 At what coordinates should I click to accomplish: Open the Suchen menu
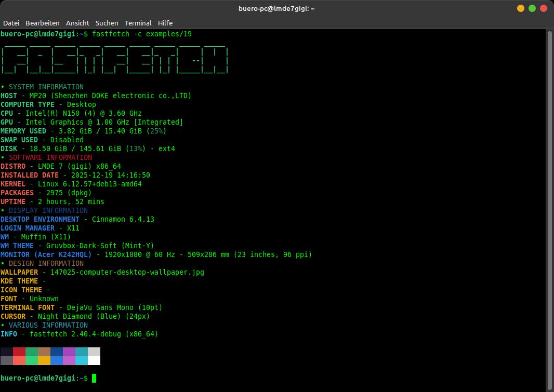[107, 23]
